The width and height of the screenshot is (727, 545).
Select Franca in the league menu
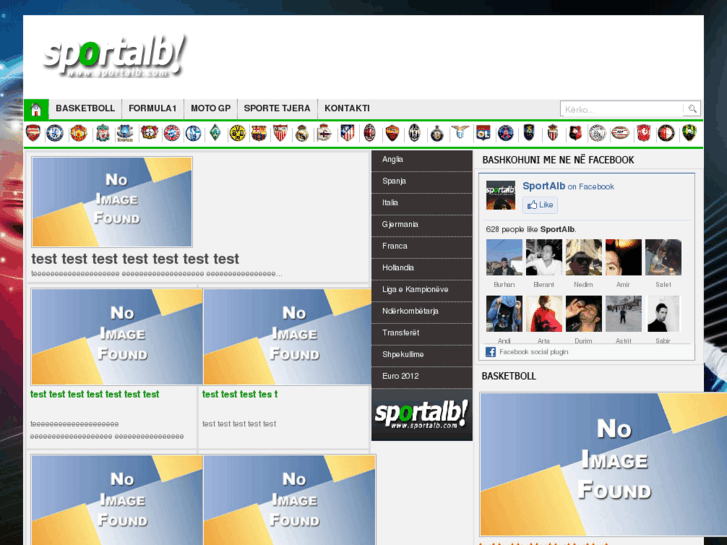(422, 246)
